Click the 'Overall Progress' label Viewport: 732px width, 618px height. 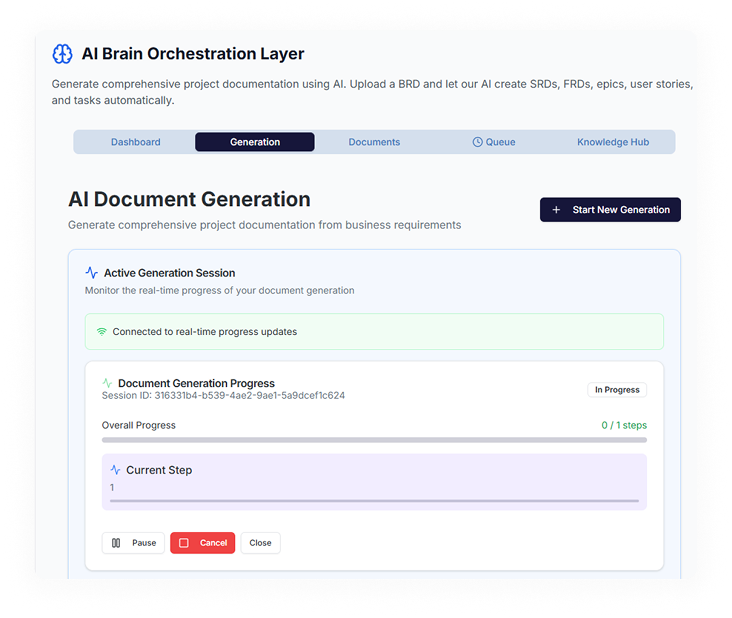click(x=139, y=425)
